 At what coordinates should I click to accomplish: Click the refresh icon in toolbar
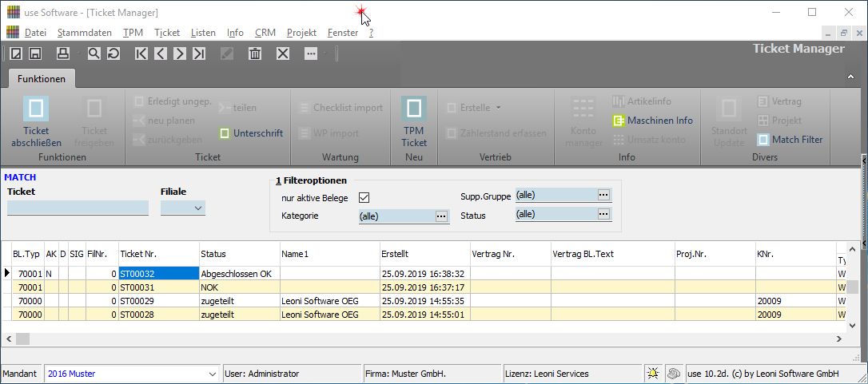point(113,53)
